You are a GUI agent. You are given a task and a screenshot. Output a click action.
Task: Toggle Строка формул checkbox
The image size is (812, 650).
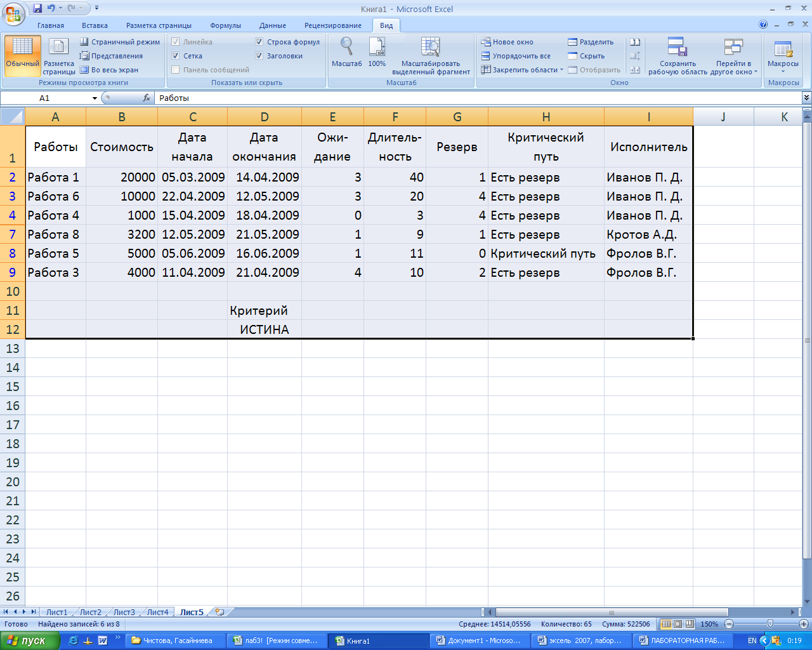pos(259,42)
